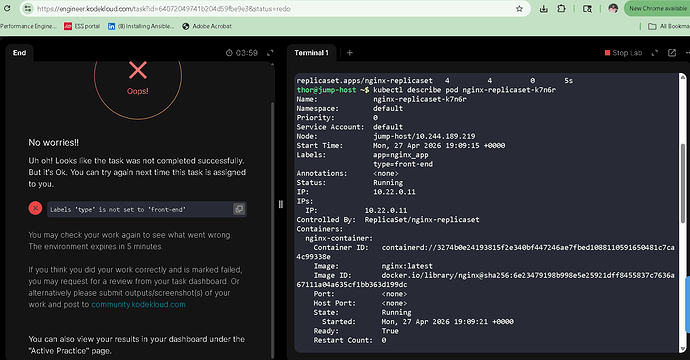Select the End tab in task panel

(19, 53)
